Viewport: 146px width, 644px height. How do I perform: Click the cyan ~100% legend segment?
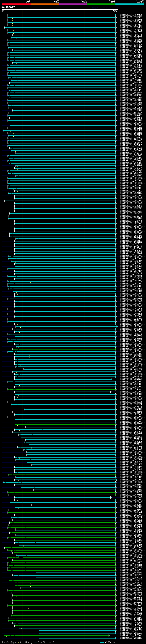pos(130,4)
